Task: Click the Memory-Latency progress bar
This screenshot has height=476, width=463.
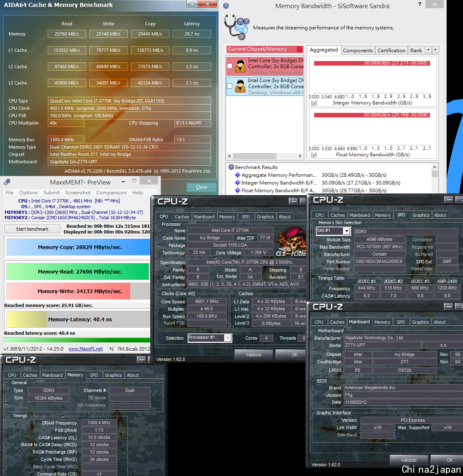Action: tap(78, 319)
